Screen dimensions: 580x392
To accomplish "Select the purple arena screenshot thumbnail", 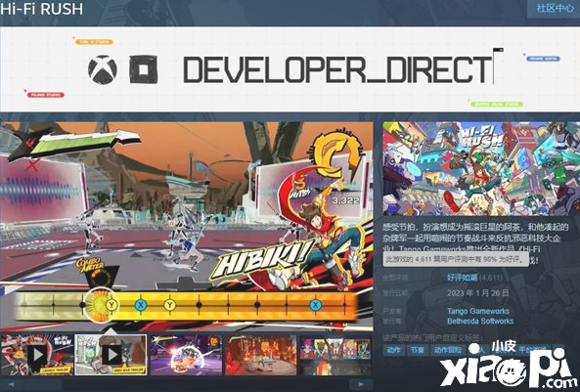I will pyautogui.click(x=186, y=355).
